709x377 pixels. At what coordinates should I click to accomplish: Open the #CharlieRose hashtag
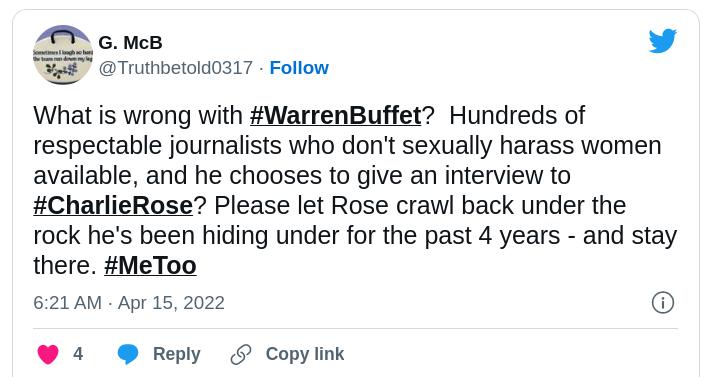click(113, 206)
